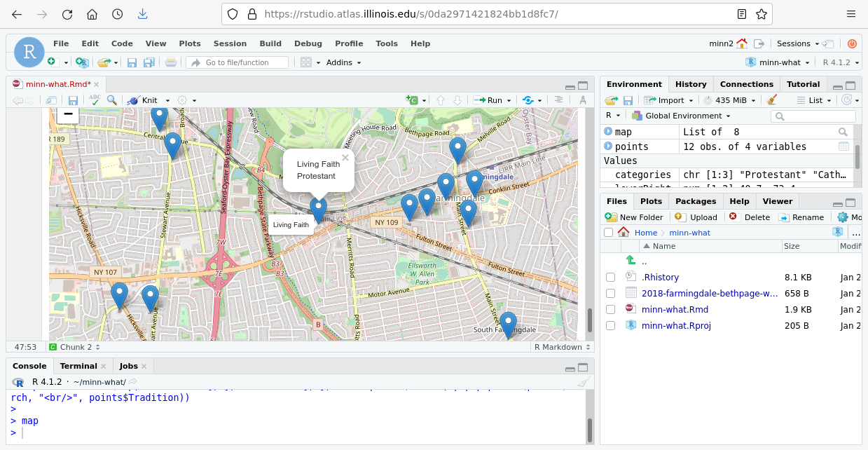This screenshot has height=450, width=868.
Task: Click the New Folder button
Action: coord(634,217)
